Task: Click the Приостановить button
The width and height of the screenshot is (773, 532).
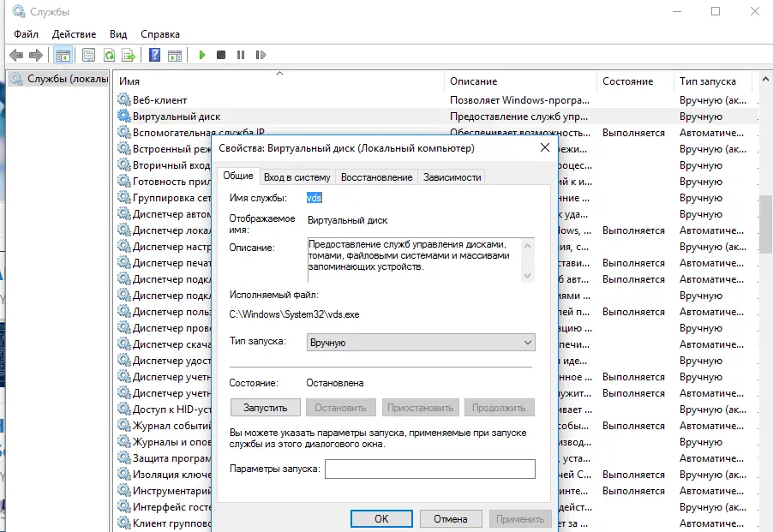Action: pyautogui.click(x=420, y=408)
